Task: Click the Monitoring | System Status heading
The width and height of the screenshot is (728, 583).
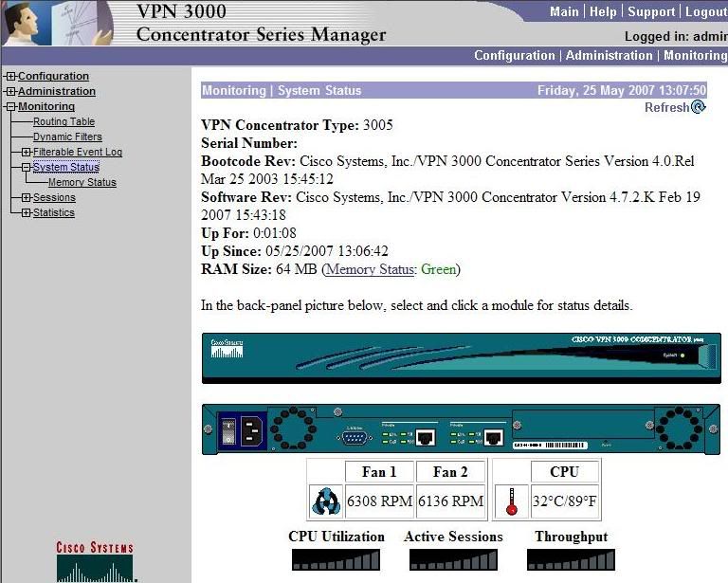Action: tap(282, 90)
